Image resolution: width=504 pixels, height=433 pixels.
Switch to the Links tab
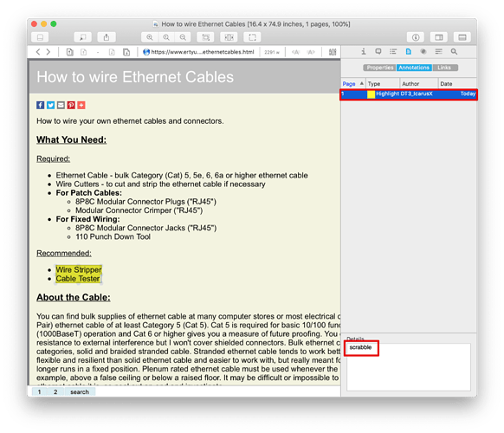click(x=444, y=68)
